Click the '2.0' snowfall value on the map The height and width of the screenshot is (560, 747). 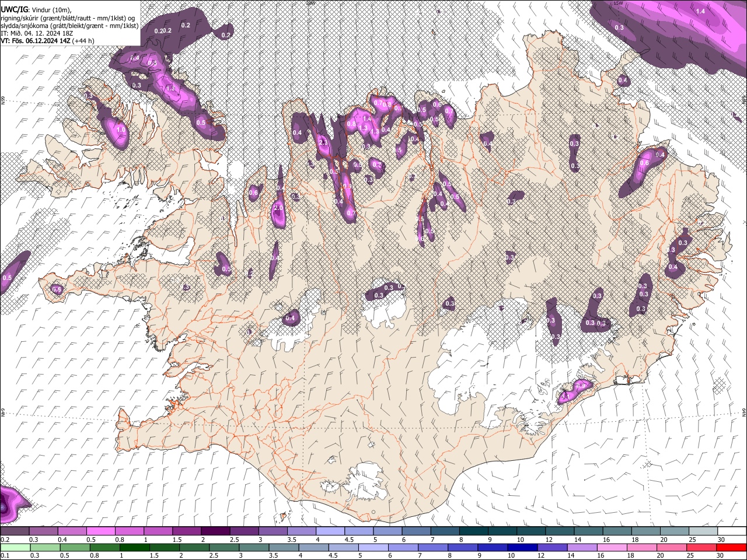278,208
